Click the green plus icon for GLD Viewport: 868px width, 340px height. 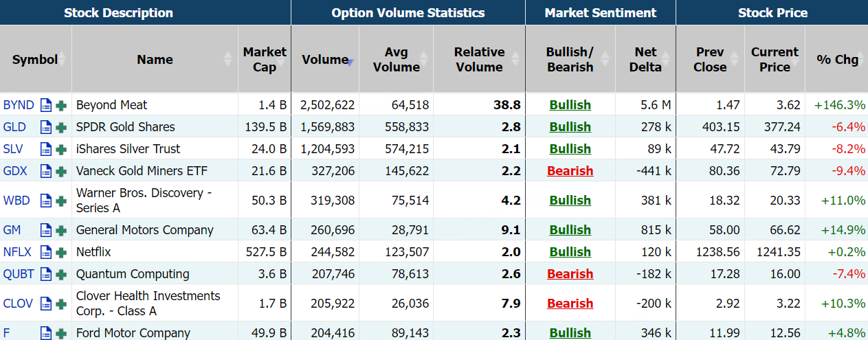(x=61, y=128)
